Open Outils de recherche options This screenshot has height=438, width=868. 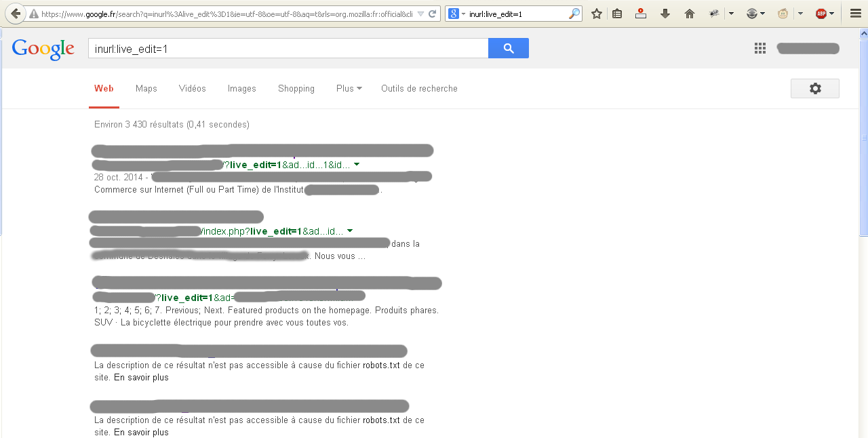point(419,89)
